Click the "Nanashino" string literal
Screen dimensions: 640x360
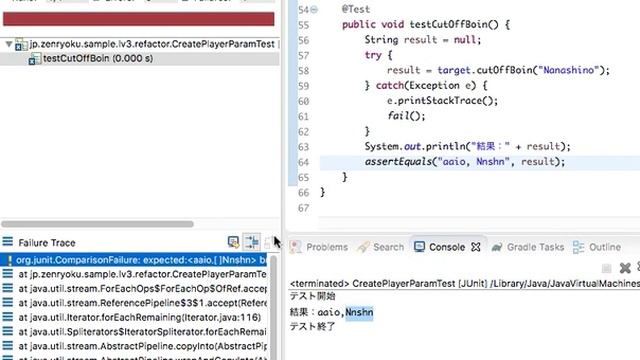569,70
